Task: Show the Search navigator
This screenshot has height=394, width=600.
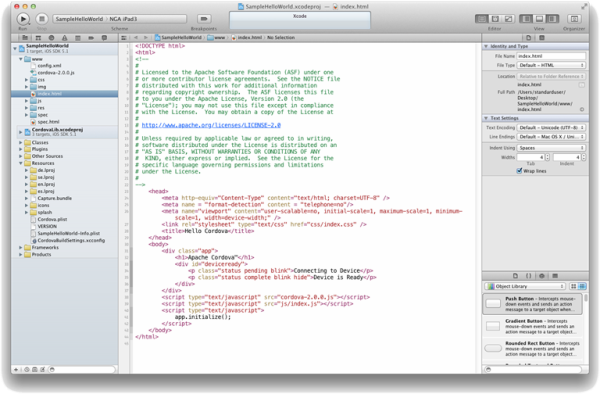Action: [x=51, y=37]
